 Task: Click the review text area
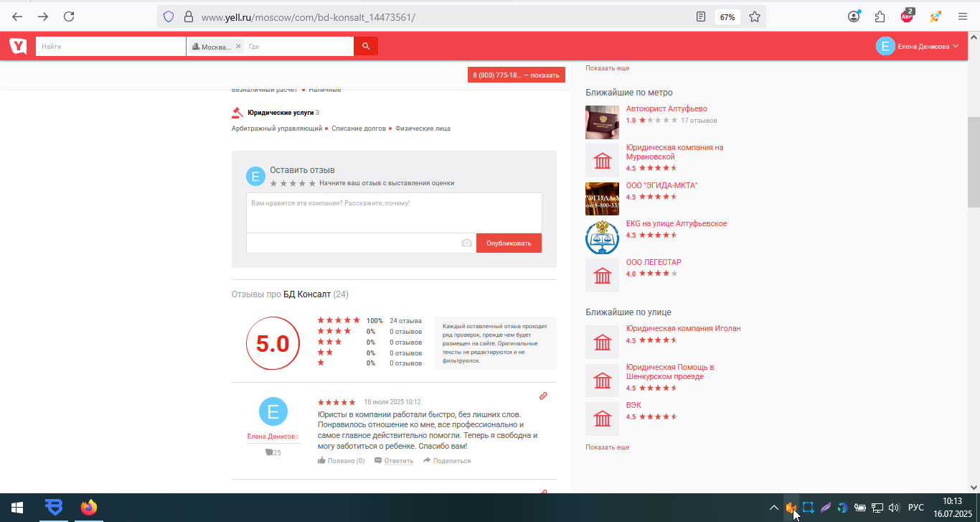(x=394, y=213)
